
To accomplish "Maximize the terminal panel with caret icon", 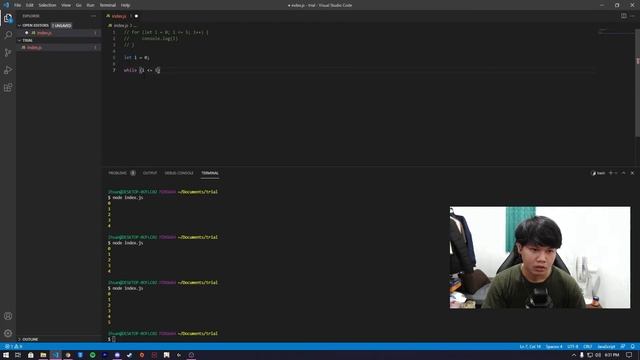I will pos(623,173).
